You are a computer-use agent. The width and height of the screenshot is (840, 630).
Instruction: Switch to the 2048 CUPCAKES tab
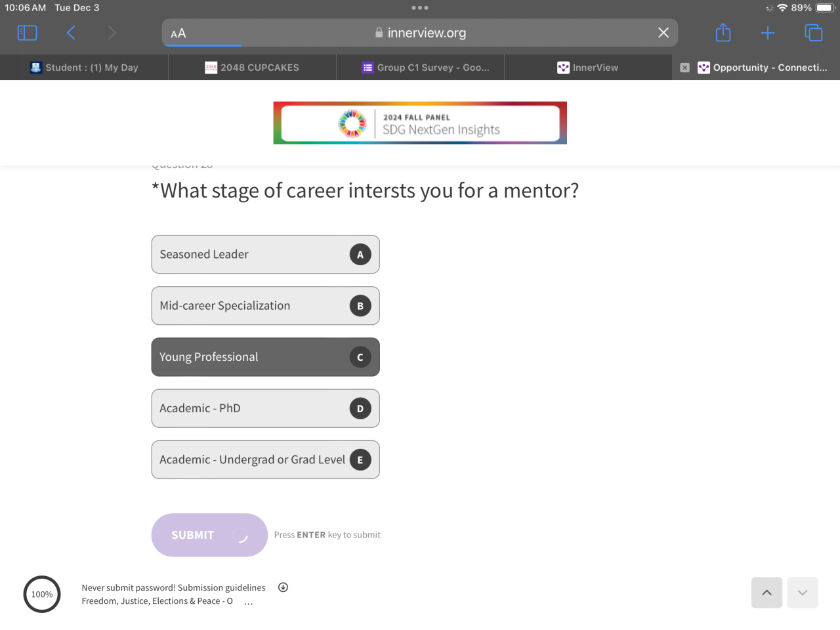click(252, 68)
